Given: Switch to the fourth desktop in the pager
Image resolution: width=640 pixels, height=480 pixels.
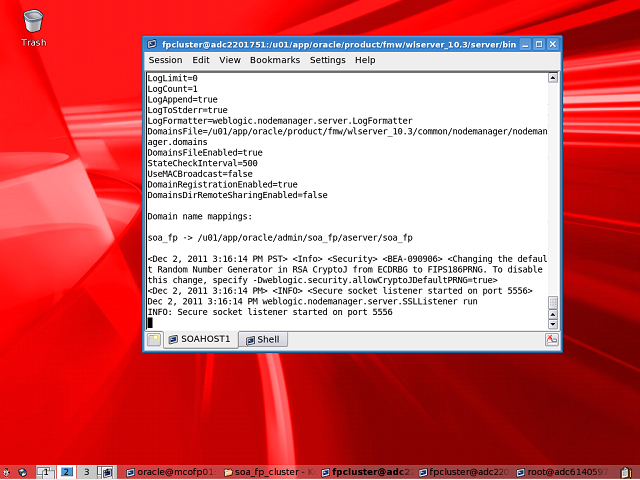Looking at the screenshot, I should [x=107, y=472].
